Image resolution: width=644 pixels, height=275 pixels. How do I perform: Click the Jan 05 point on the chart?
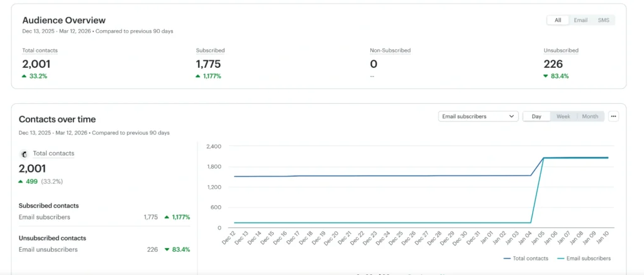(543, 158)
